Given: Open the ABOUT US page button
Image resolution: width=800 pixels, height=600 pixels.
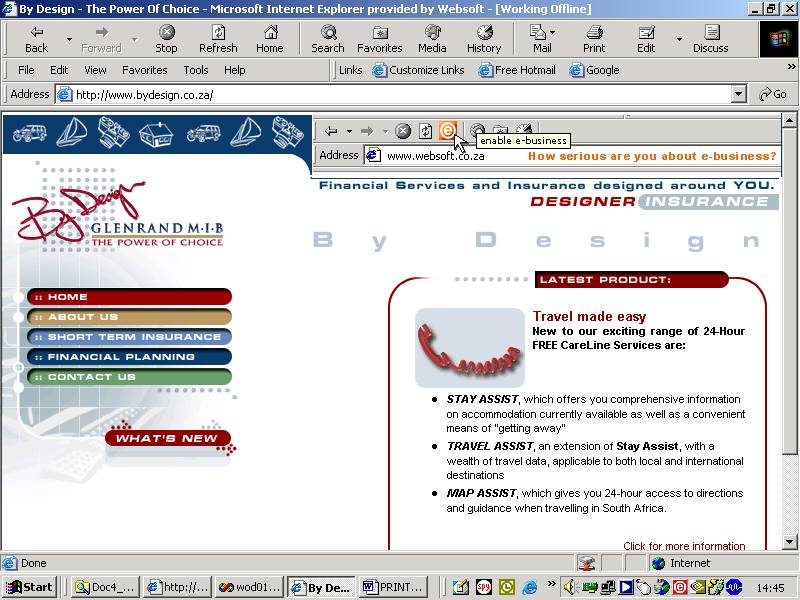Looking at the screenshot, I should (x=130, y=316).
